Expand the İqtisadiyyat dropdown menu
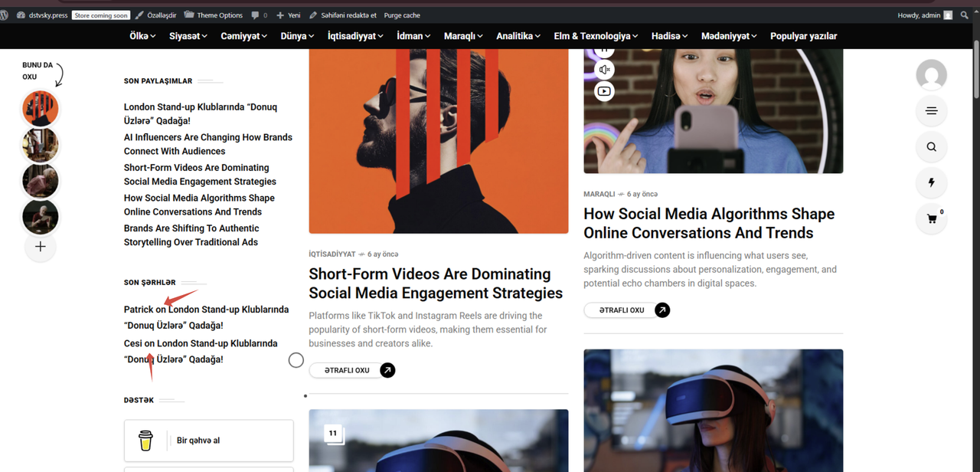 (356, 36)
